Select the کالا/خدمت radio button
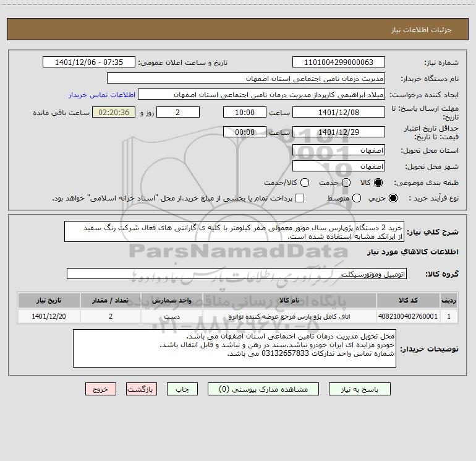The height and width of the screenshot is (461, 476). [305, 183]
